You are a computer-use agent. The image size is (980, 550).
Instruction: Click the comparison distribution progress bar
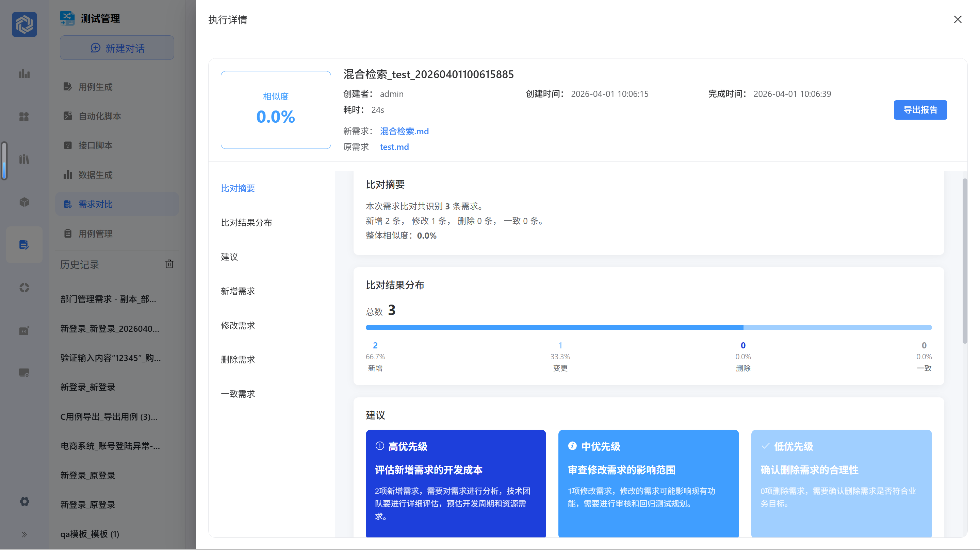(x=648, y=327)
